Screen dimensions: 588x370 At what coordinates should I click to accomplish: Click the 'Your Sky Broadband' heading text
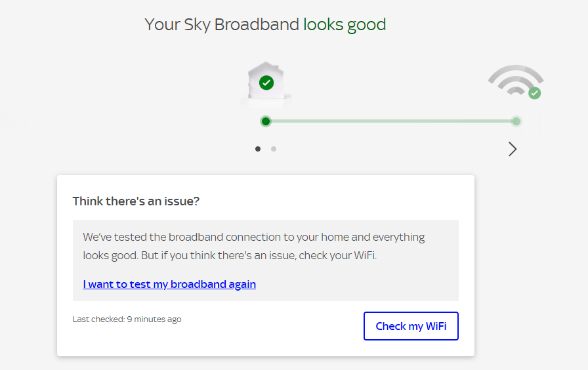(222, 25)
